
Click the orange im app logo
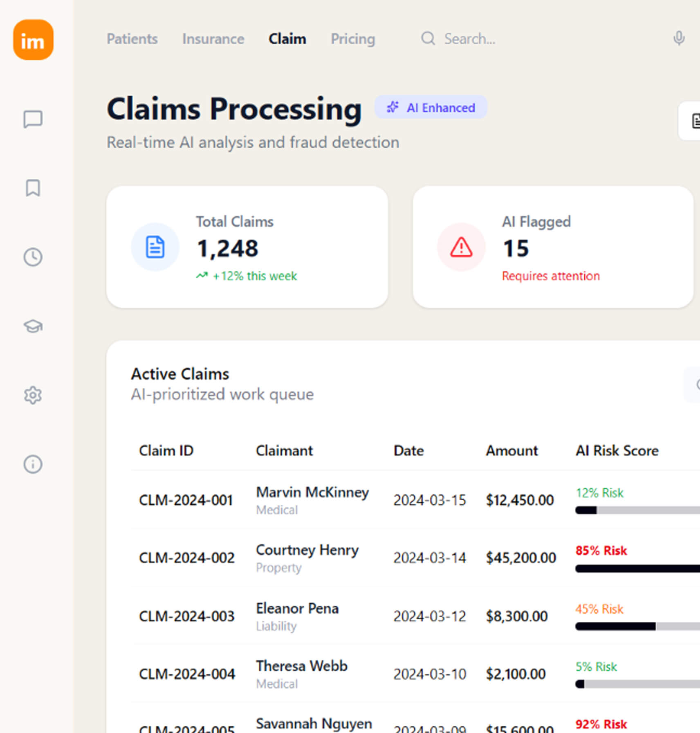pyautogui.click(x=33, y=40)
